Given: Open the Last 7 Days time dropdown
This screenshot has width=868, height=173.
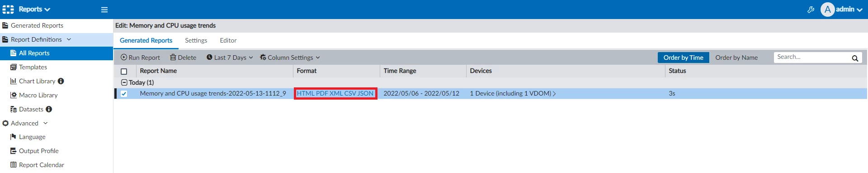Looking at the screenshot, I should click(230, 58).
